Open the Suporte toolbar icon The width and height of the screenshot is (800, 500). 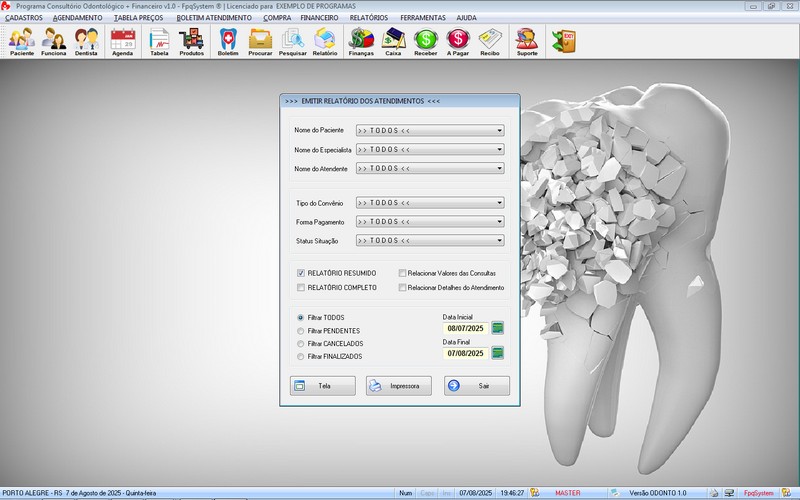(x=526, y=41)
